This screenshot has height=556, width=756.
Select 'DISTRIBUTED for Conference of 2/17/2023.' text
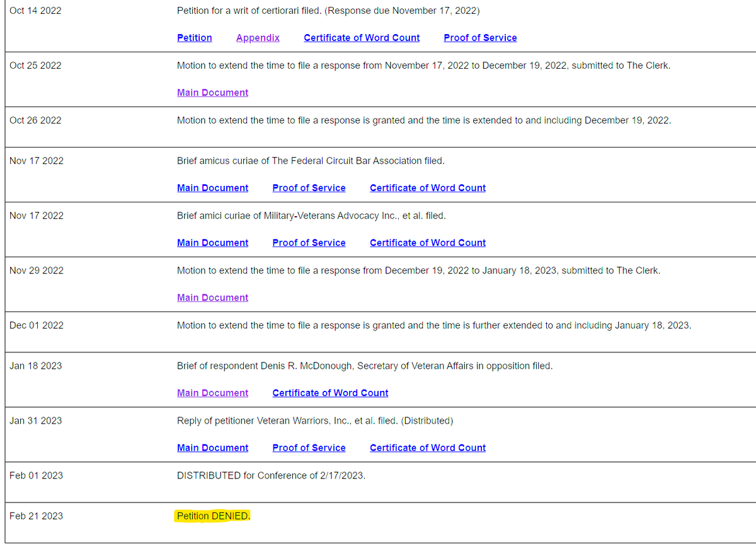(271, 475)
